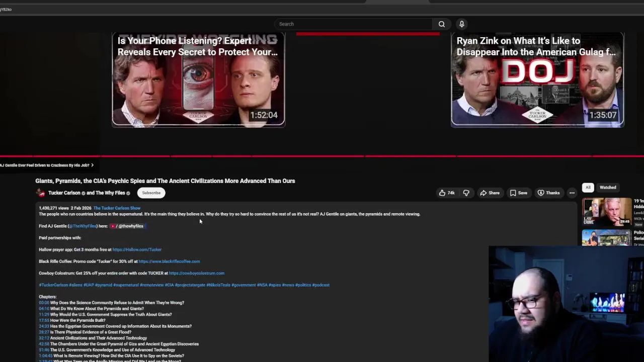Open The Why Files channel name link
The height and width of the screenshot is (362, 644).
point(110,193)
